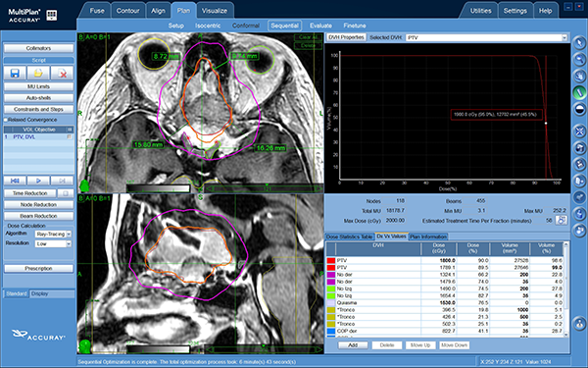Viewport: 588px width, 368px height.
Task: Activate the magnifier zoom tool
Action: (579, 59)
